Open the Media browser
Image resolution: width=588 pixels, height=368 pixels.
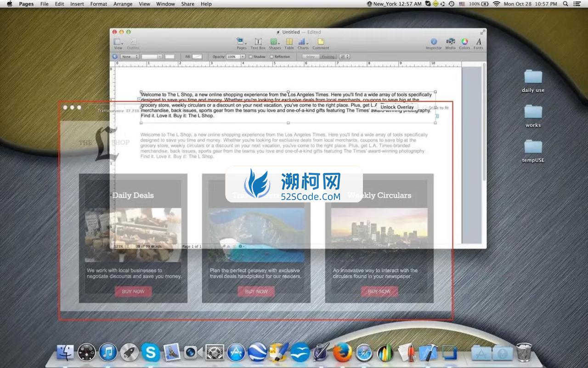pyautogui.click(x=450, y=43)
